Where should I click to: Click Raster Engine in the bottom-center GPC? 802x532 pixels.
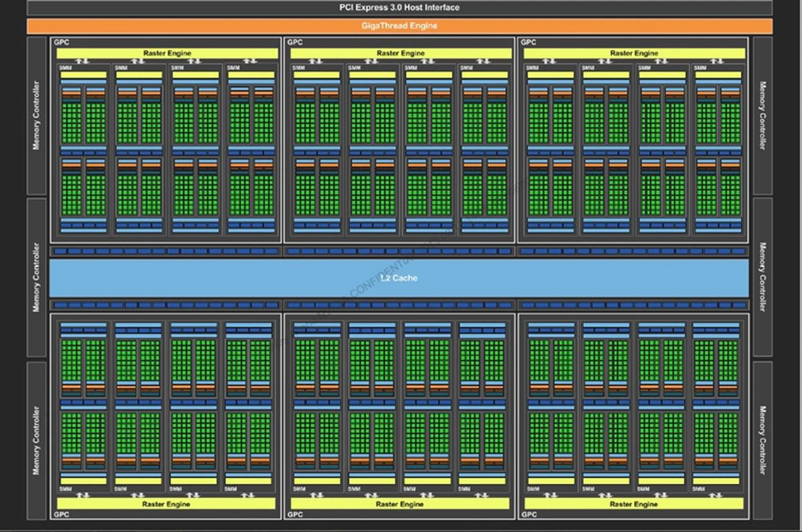tap(399, 504)
